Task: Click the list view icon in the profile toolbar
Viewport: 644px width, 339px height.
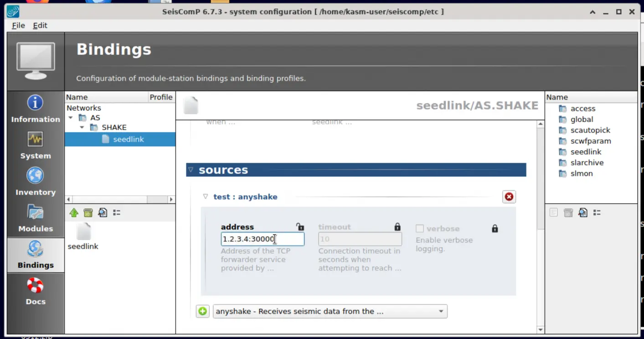Action: click(117, 213)
